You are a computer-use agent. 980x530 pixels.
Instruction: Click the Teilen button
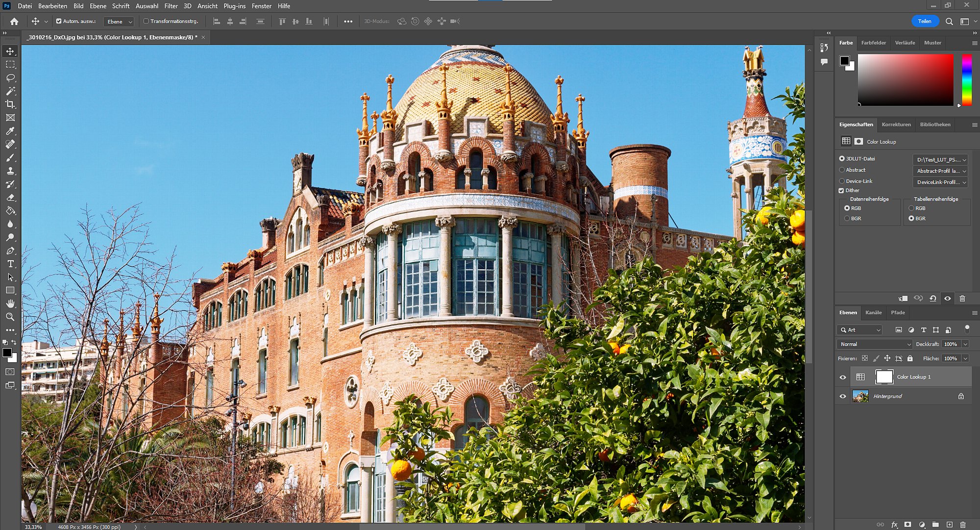click(925, 21)
